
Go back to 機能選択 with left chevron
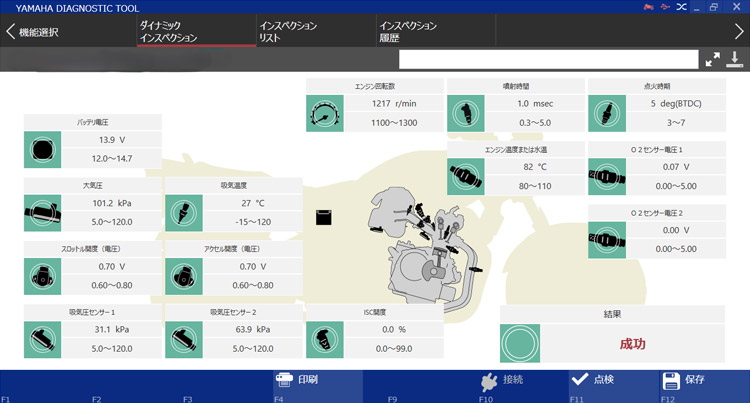click(x=11, y=31)
